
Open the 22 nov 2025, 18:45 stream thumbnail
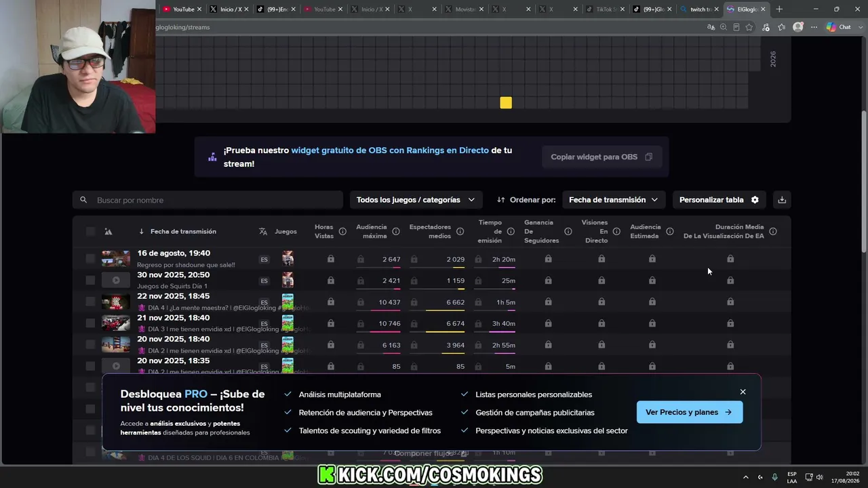pos(116,302)
